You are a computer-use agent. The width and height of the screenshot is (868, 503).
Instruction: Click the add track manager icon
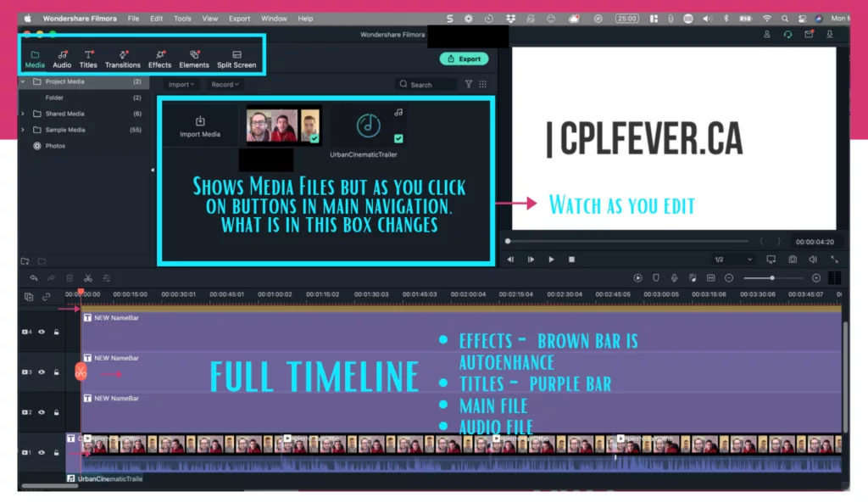(29, 297)
